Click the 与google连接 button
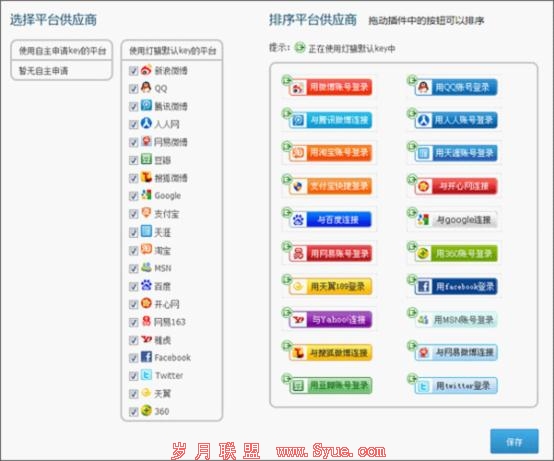554x461 pixels. pos(456,220)
